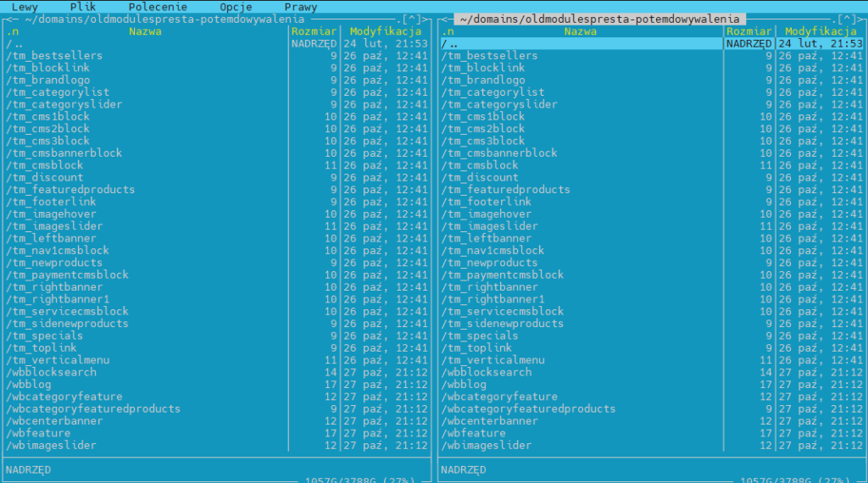Sort right panel by Modyfikacja column
The width and height of the screenshot is (868, 483).
pos(821,31)
